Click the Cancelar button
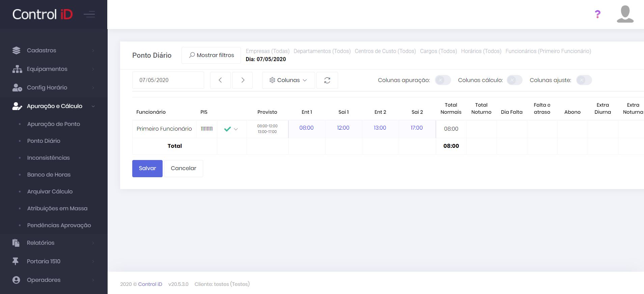 [183, 168]
